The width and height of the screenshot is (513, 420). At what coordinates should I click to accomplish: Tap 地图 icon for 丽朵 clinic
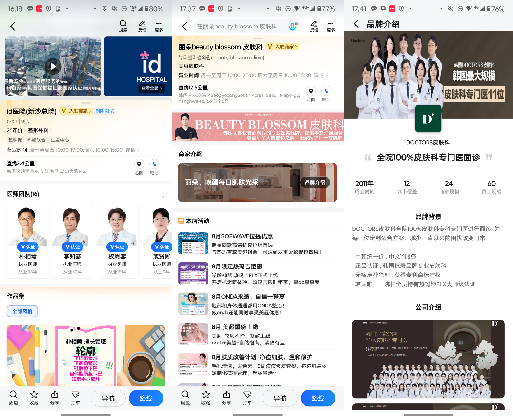click(x=311, y=94)
